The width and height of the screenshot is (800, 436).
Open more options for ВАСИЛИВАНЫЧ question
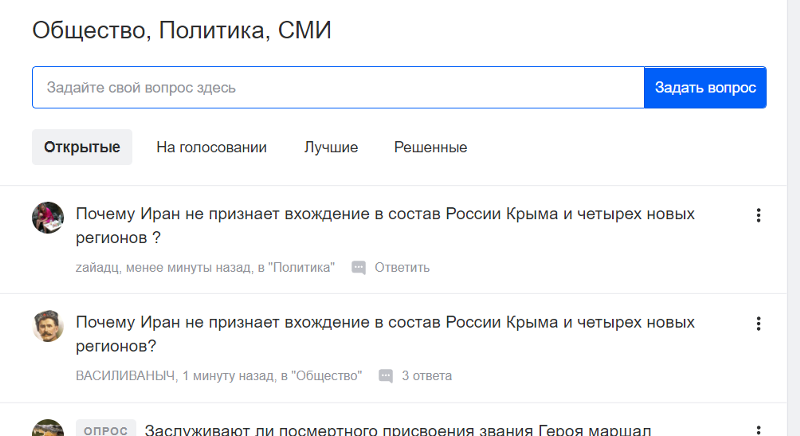click(x=759, y=323)
